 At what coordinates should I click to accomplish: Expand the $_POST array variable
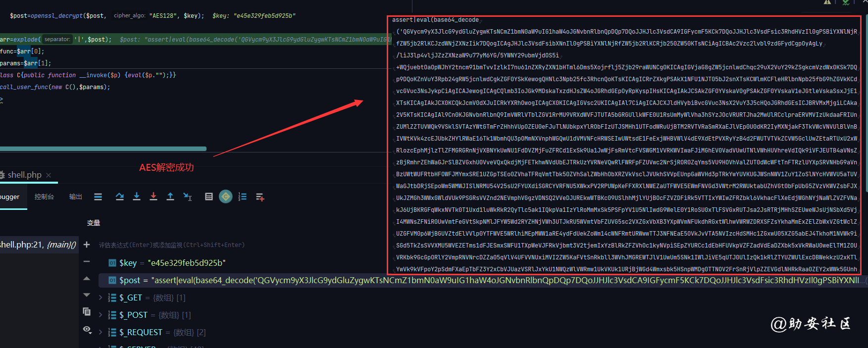click(101, 315)
